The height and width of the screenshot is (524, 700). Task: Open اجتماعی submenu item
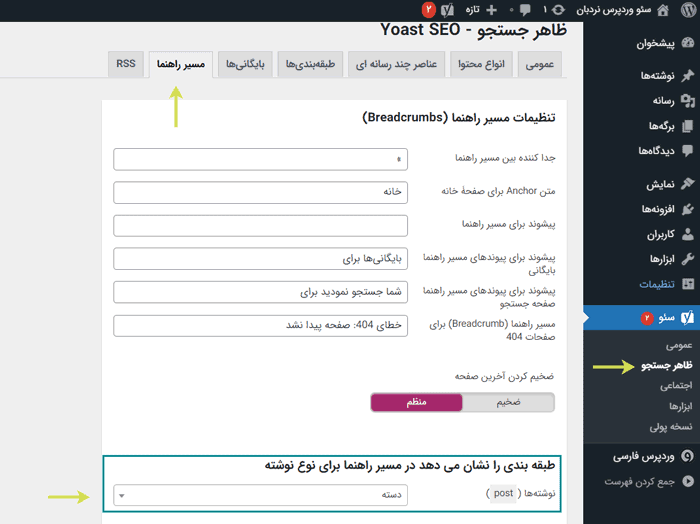[x=676, y=385]
